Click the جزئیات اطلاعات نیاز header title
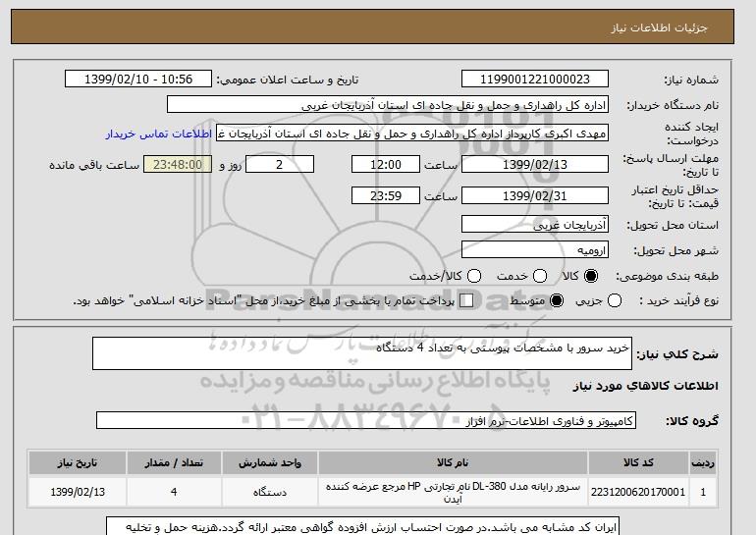This screenshot has height=535, width=756. 659,27
